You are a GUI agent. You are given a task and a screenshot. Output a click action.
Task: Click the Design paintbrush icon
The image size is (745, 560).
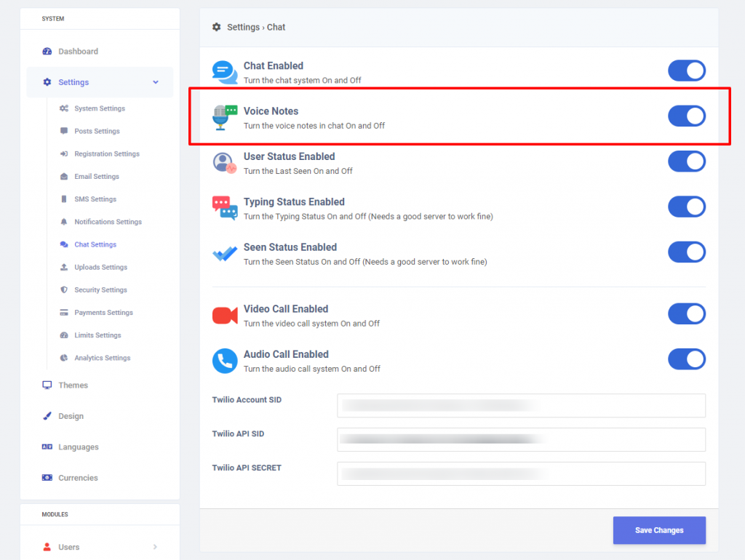(47, 416)
